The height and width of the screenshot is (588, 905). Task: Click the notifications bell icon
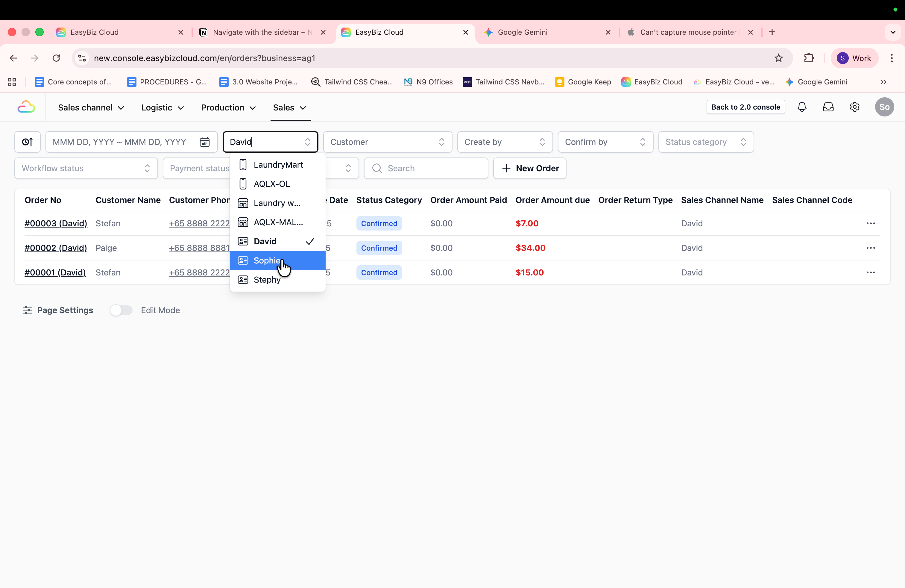(801, 107)
